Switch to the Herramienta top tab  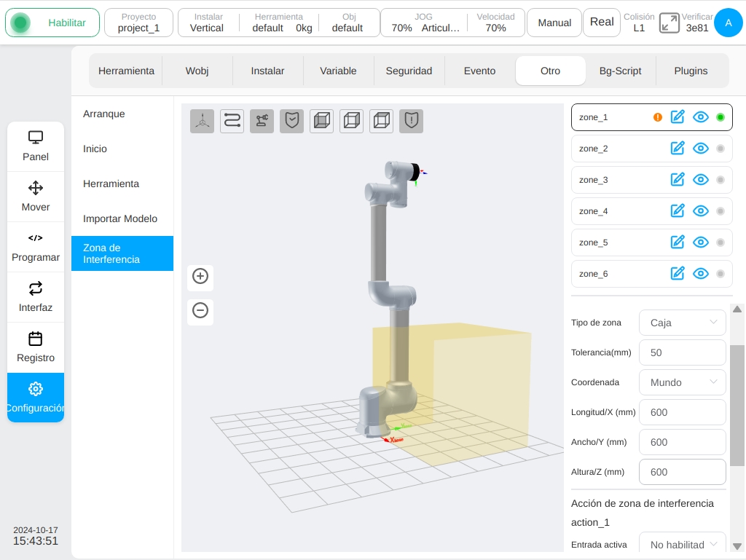coord(126,71)
